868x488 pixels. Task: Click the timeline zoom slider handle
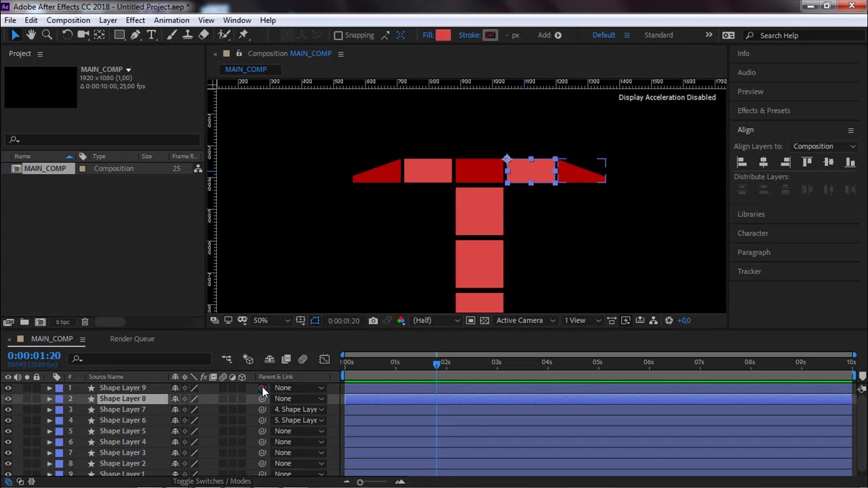[360, 482]
